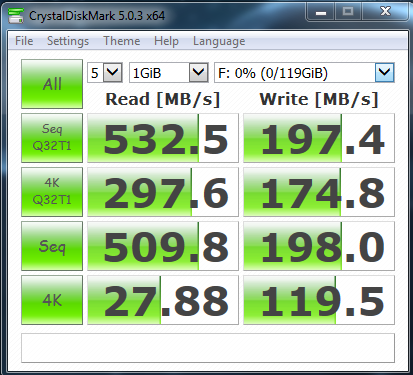Open the File menu
Screen dimensions: 413x375
tap(24, 41)
